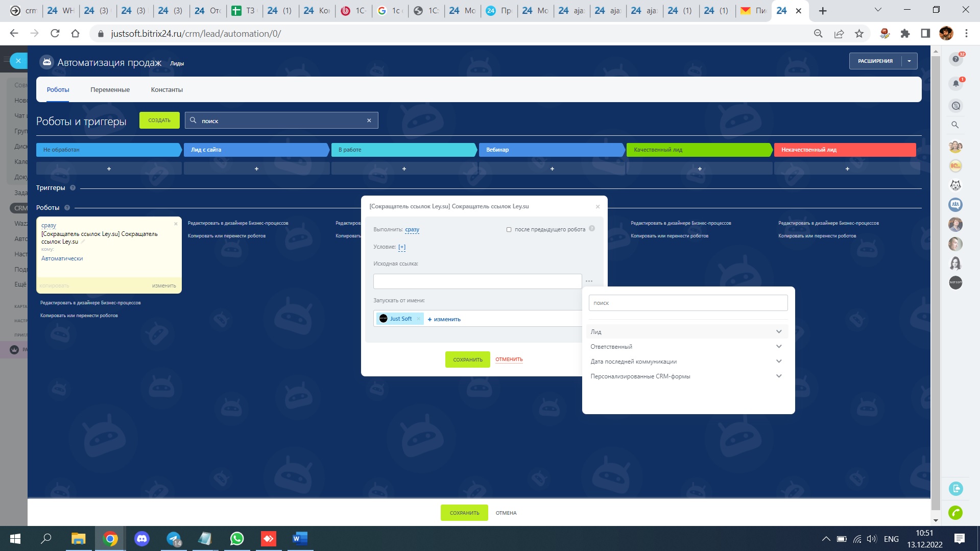Image resolution: width=980 pixels, height=551 pixels.
Task: Open Chrome's tab search chevron
Action: point(878,10)
